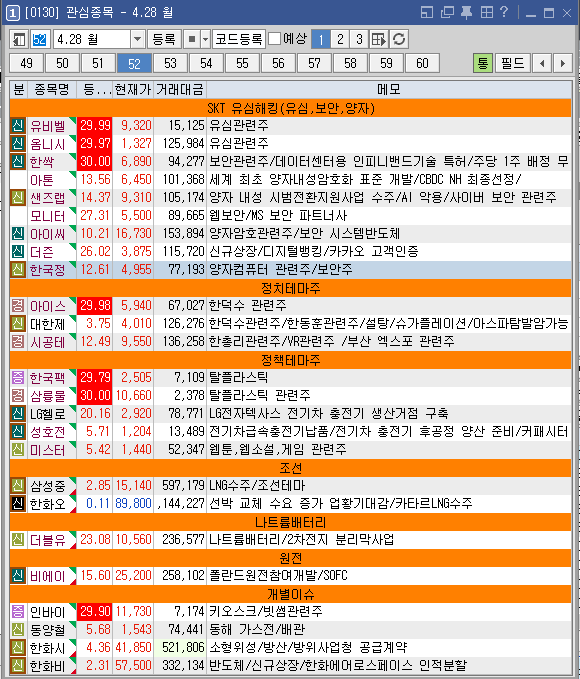Click the 필드 button
Screen dimensions: 580x679
tap(512, 63)
